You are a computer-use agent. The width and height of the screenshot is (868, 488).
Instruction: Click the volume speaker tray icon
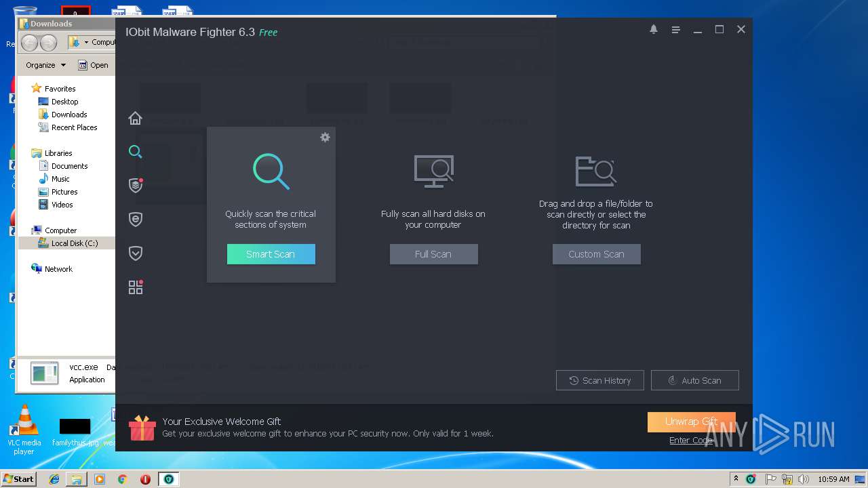(804, 479)
